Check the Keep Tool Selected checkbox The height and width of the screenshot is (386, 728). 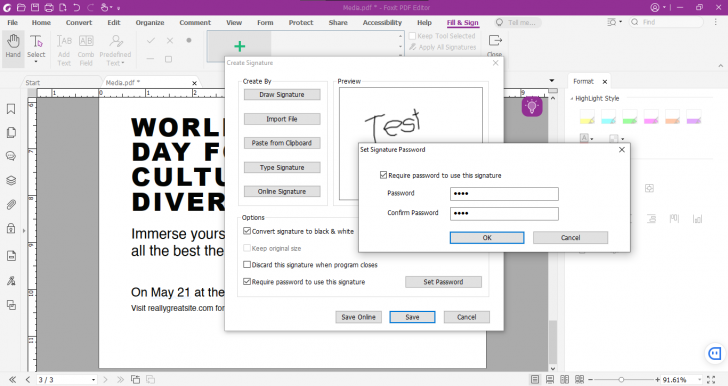412,36
